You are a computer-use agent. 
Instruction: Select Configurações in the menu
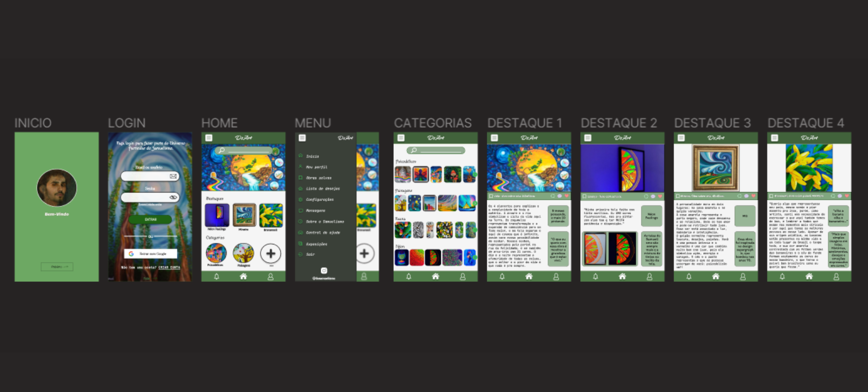[319, 199]
